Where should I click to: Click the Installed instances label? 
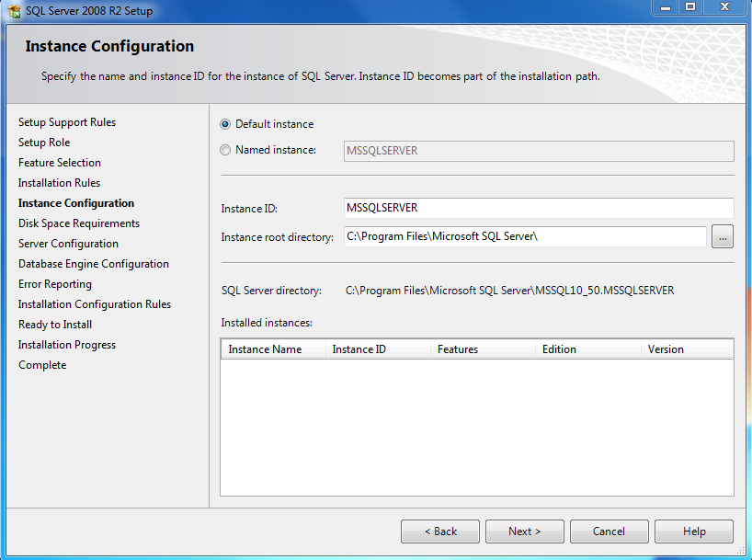tap(267, 323)
